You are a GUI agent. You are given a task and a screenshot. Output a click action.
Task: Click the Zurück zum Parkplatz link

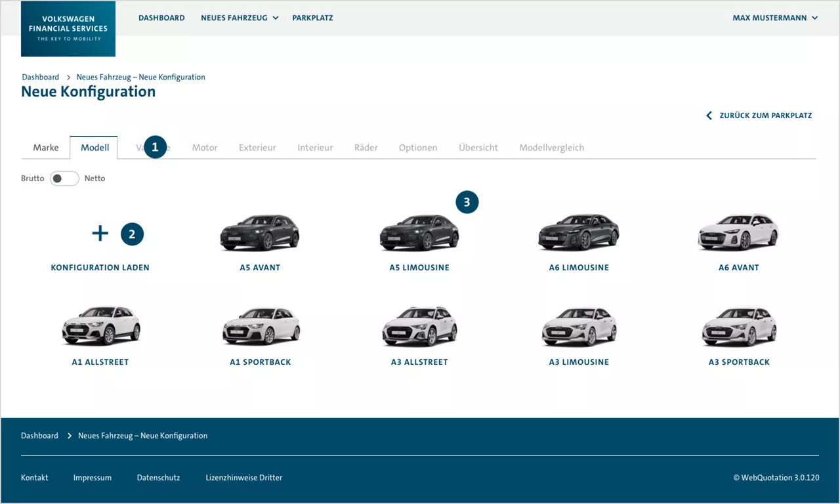(766, 115)
